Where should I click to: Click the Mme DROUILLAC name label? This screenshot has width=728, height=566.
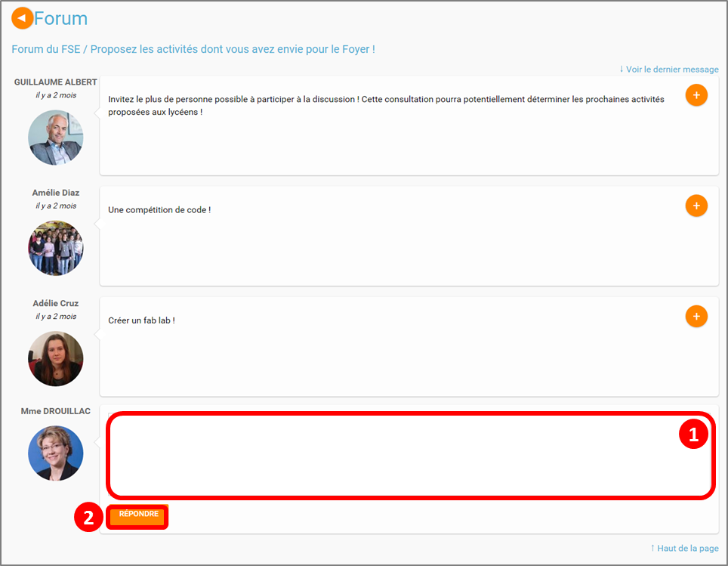[x=55, y=412]
